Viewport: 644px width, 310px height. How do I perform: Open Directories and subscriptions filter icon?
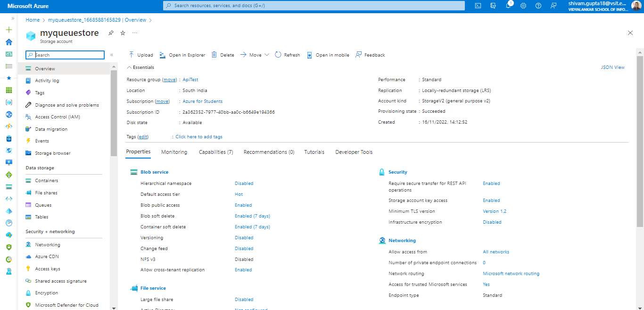pyautogui.click(x=493, y=6)
